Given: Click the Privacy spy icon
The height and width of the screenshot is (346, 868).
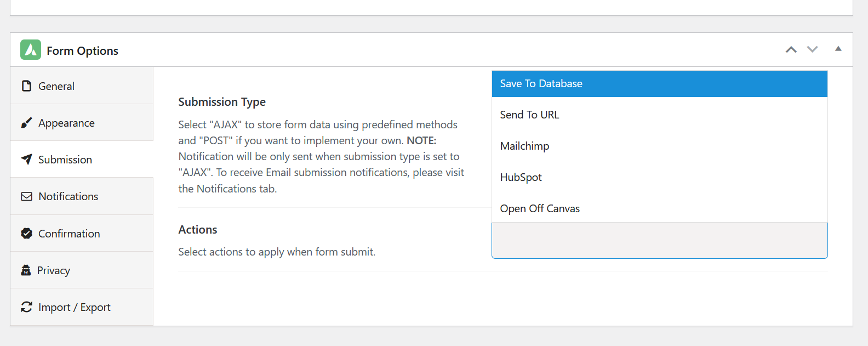Looking at the screenshot, I should [26, 270].
